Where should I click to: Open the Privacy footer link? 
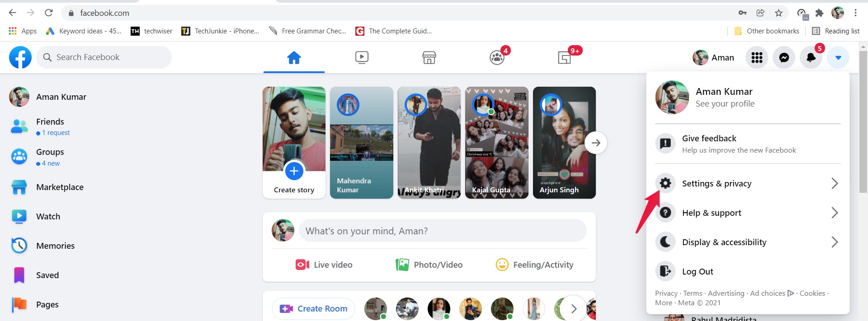click(666, 293)
